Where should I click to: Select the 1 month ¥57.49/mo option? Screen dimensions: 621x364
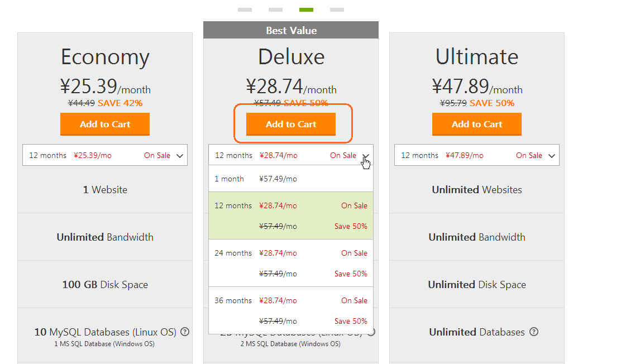click(x=291, y=179)
